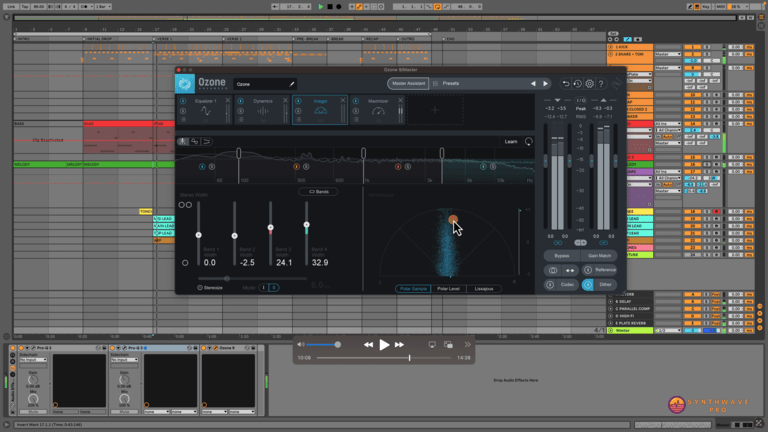Click the Ozone logo icon
768x432 pixels.
185,84
